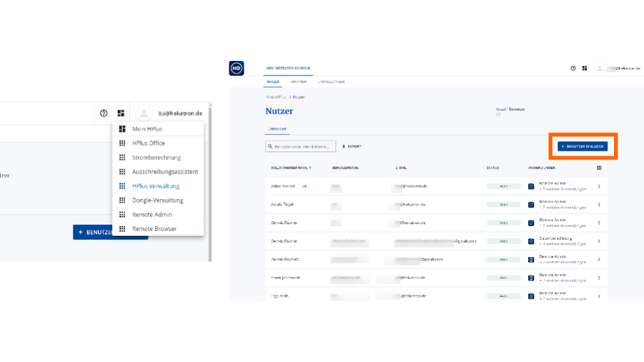Select the Dongle-Verwaltung menu entry
Viewport: 644px width, 362px height.
pos(157,200)
